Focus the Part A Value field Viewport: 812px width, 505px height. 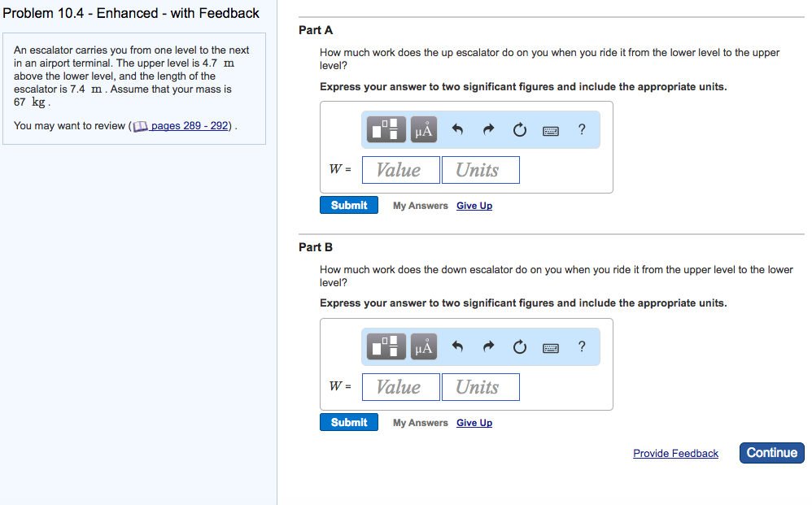click(401, 170)
